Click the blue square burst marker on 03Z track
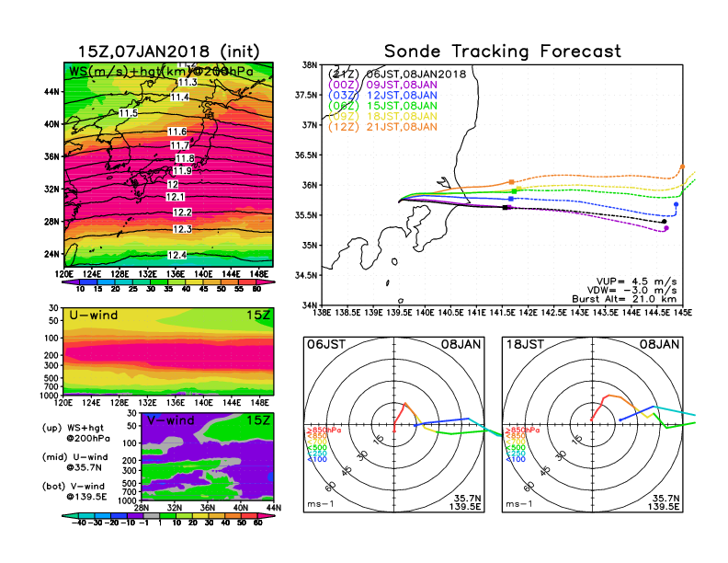The width and height of the screenshot is (728, 563). [511, 199]
